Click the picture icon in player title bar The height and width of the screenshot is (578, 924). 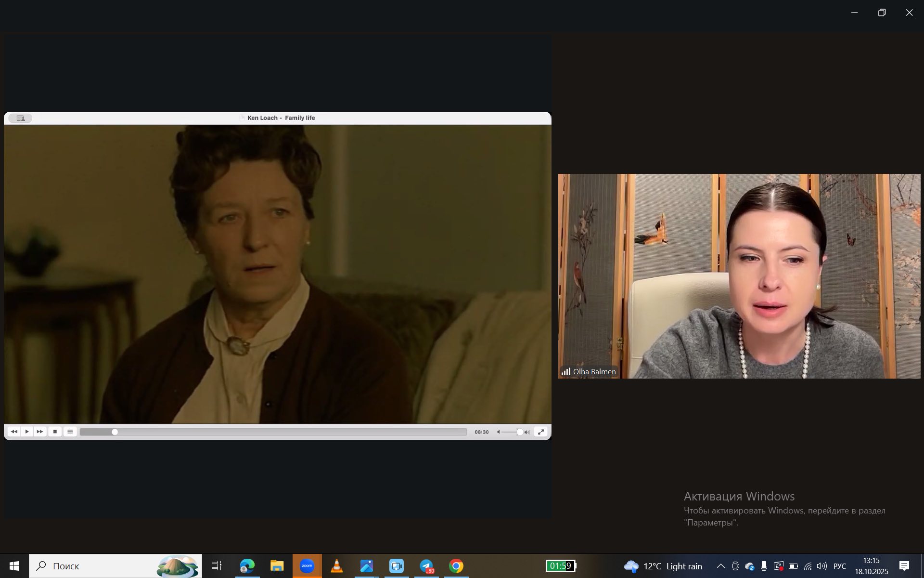point(20,118)
